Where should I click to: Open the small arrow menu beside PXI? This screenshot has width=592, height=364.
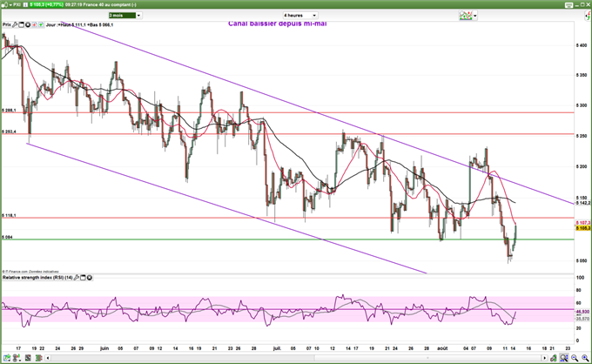click(x=9, y=4)
